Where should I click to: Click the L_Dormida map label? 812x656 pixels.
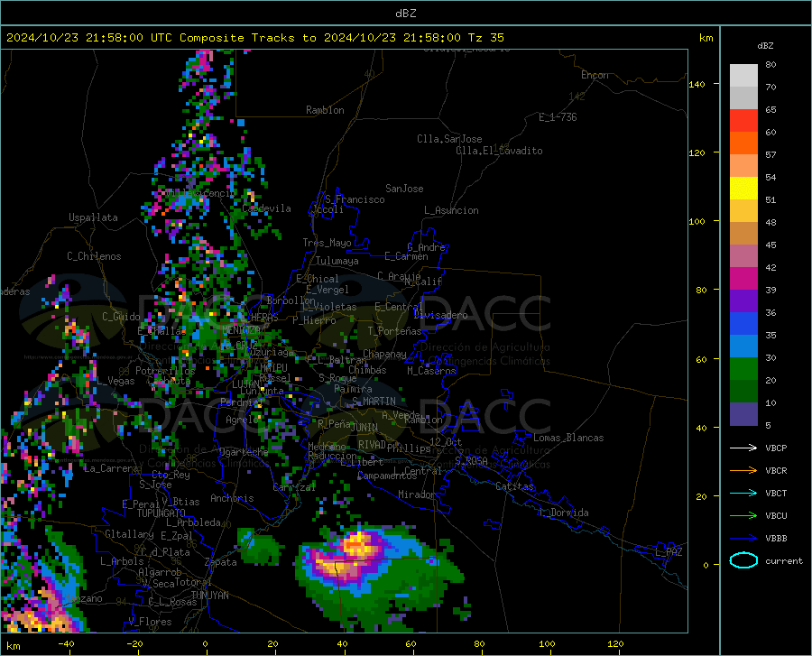click(x=563, y=513)
